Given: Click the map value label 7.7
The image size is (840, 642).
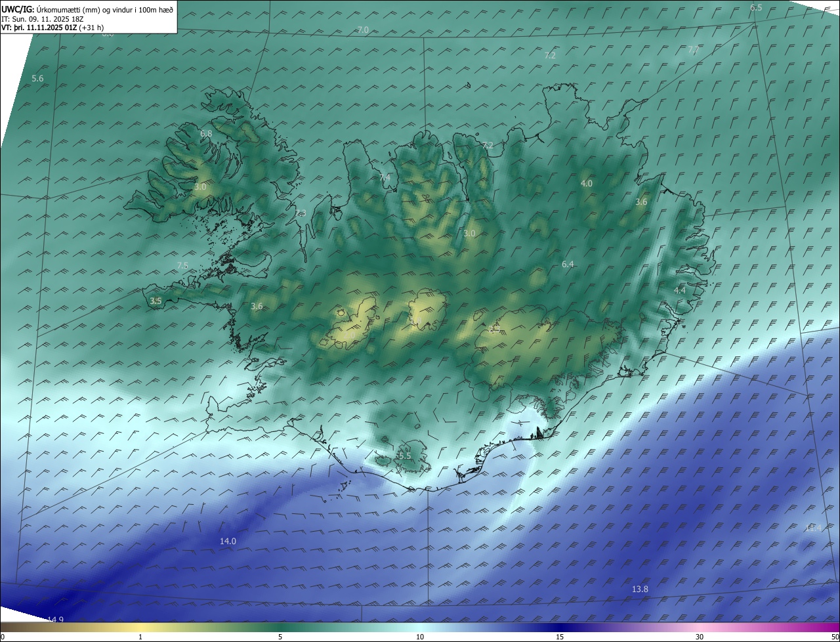Looking at the screenshot, I should pos(694,50).
